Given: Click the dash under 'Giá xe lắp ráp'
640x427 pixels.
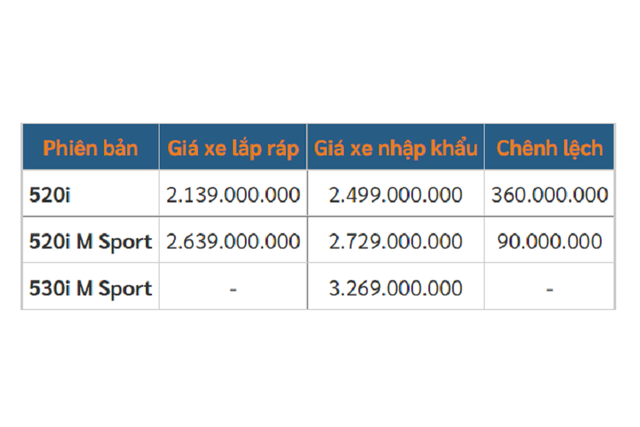Looking at the screenshot, I should click(x=233, y=290).
